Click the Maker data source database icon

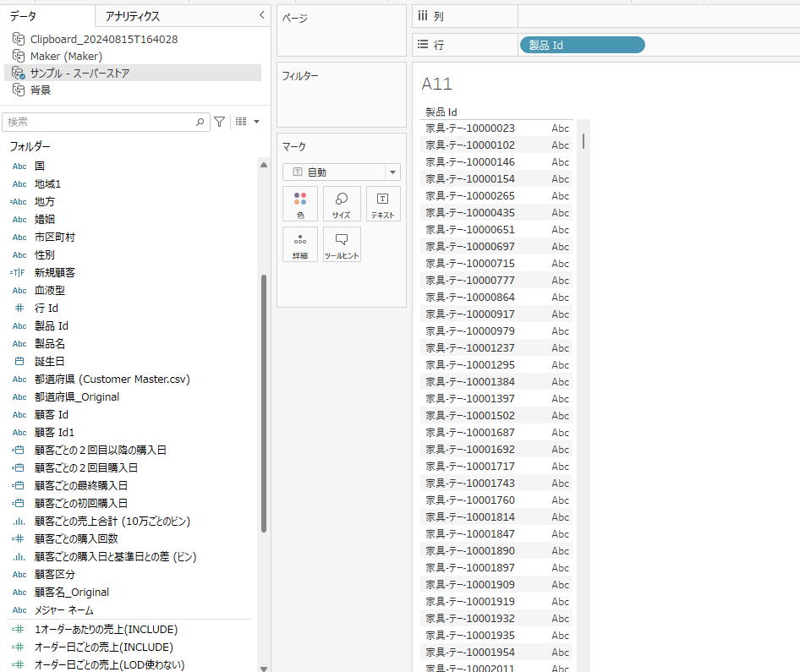click(x=19, y=56)
